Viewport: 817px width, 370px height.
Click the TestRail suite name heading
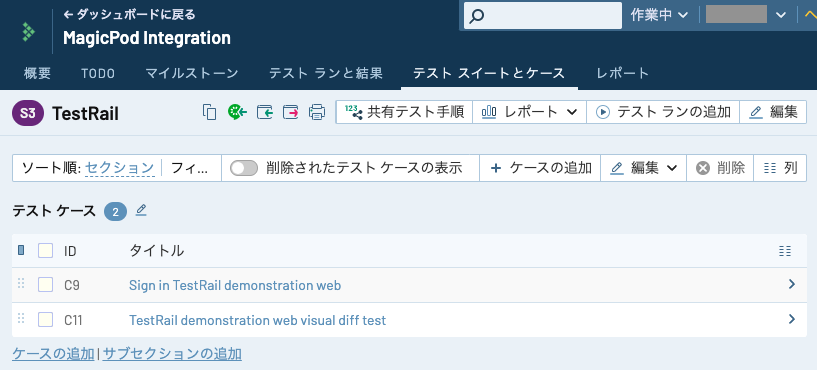(85, 113)
